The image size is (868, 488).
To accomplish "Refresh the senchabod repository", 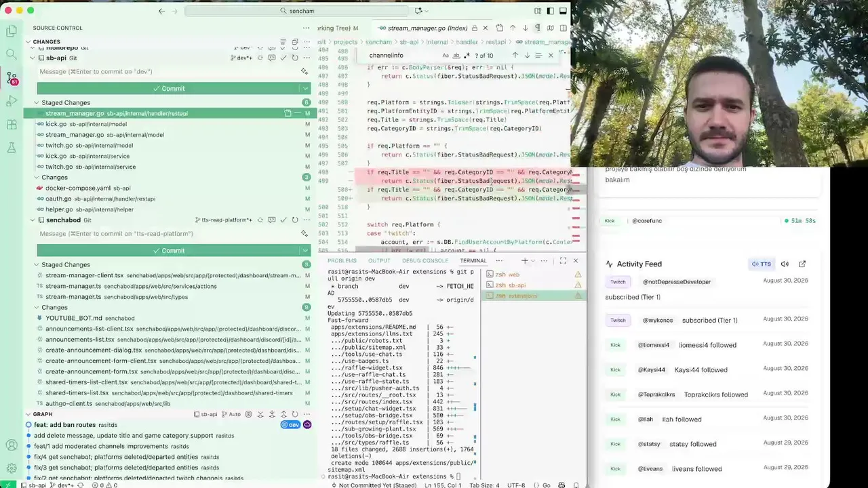I will [295, 220].
